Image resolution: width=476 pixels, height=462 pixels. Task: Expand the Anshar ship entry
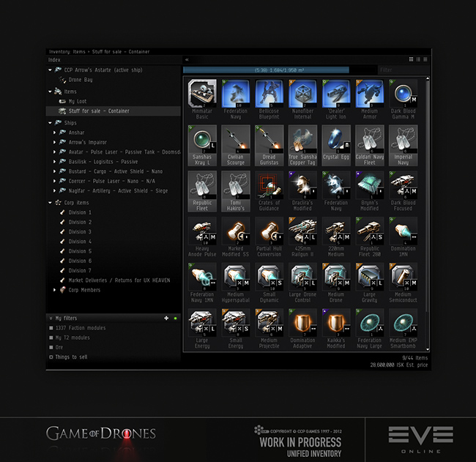click(x=55, y=133)
